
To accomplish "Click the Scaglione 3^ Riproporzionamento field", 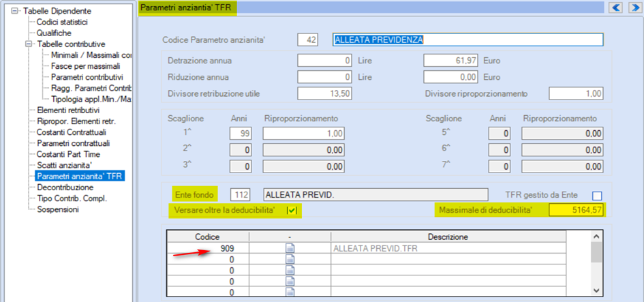I will click(303, 167).
